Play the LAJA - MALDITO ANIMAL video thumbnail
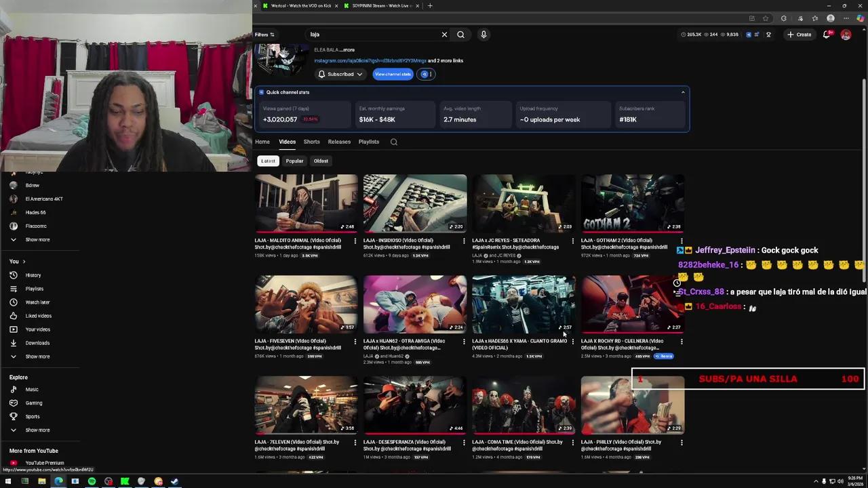 point(306,203)
